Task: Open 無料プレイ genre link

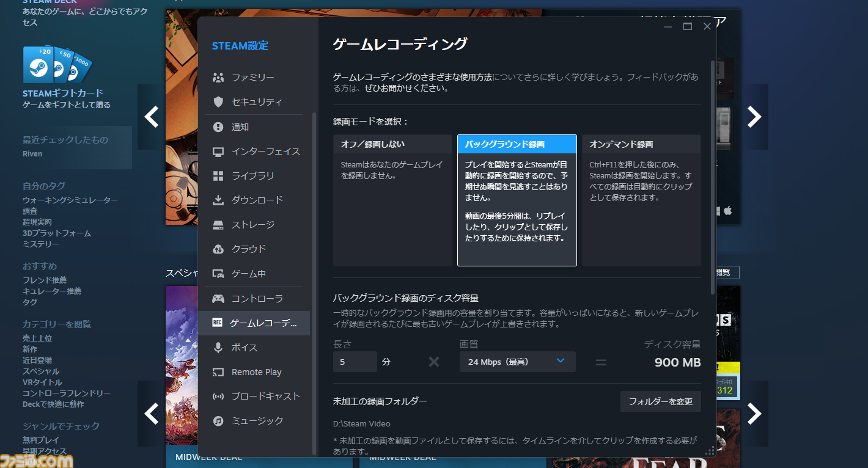Action: pos(41,440)
